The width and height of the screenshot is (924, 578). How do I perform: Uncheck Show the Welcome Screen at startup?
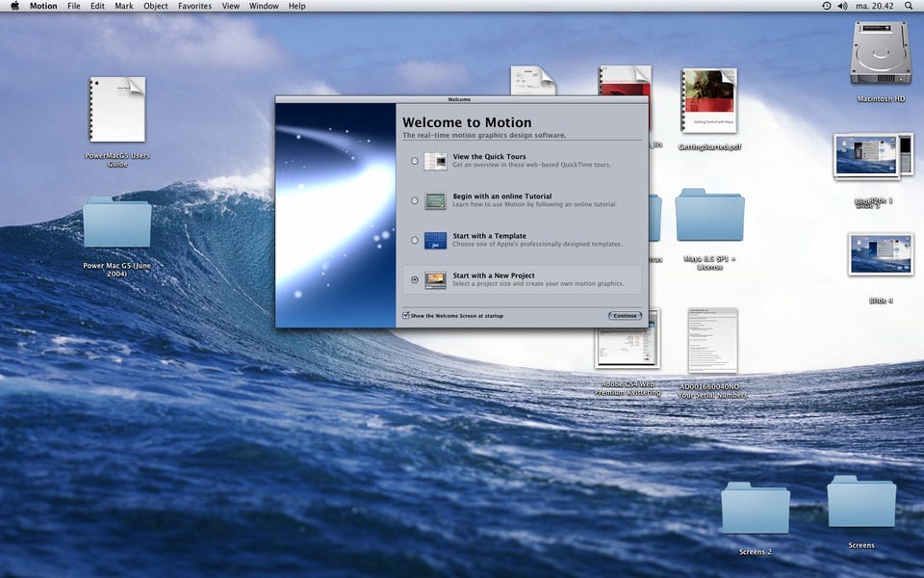406,315
